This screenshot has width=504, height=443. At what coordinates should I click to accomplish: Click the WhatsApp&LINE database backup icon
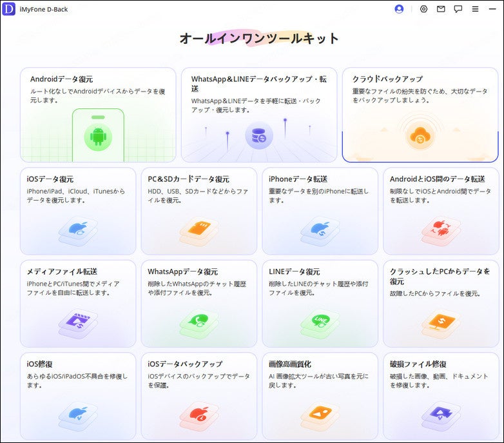pos(258,136)
